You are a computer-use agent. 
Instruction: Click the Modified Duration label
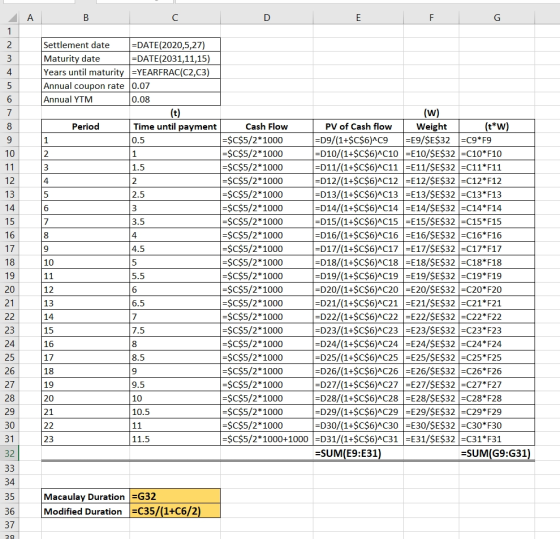86,511
